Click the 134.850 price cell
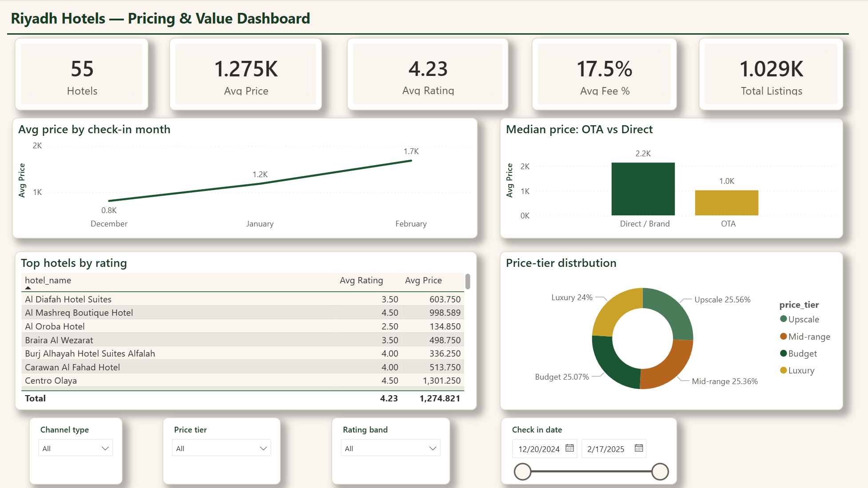The height and width of the screenshot is (488, 868). (445, 326)
